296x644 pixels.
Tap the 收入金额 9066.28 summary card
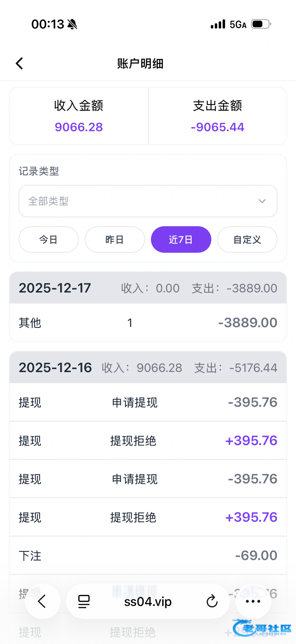[79, 116]
